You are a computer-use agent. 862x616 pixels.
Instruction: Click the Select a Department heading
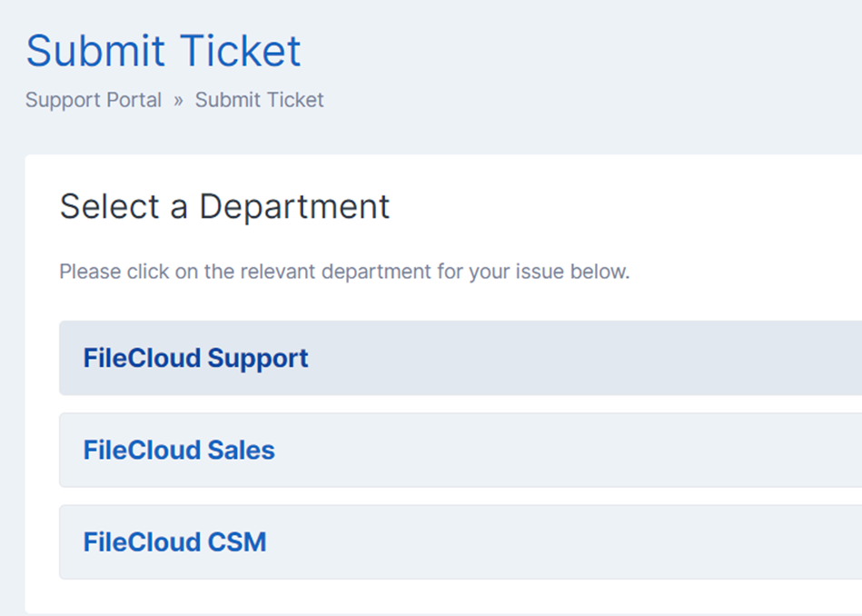(x=224, y=207)
